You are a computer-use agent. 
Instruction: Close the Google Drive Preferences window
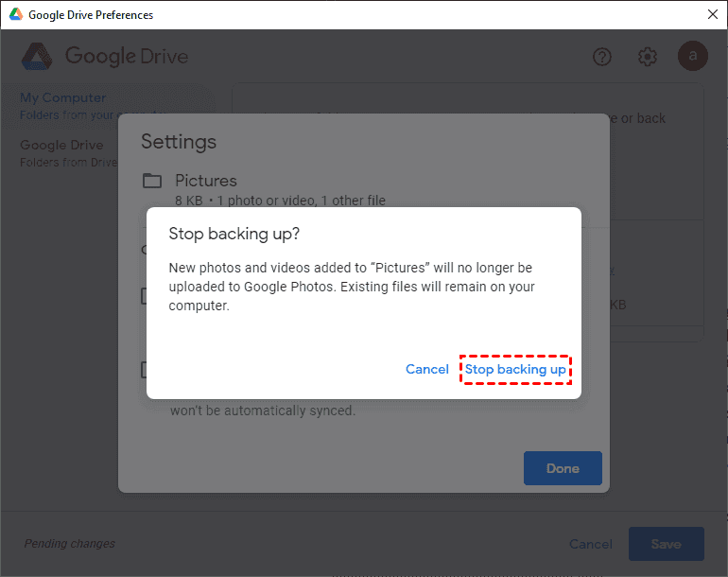click(x=712, y=14)
